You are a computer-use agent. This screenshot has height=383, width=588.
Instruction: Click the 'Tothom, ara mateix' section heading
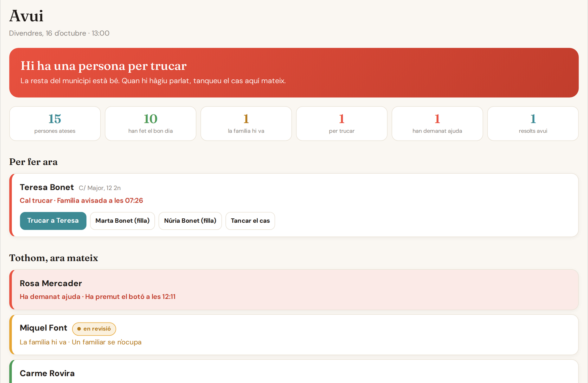[54, 258]
